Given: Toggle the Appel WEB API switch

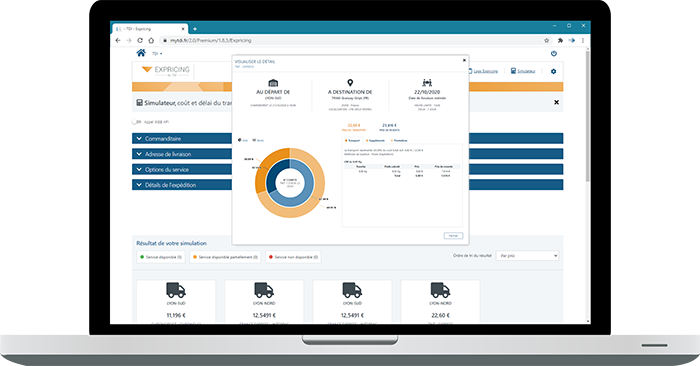Looking at the screenshot, I should pyautogui.click(x=136, y=122).
